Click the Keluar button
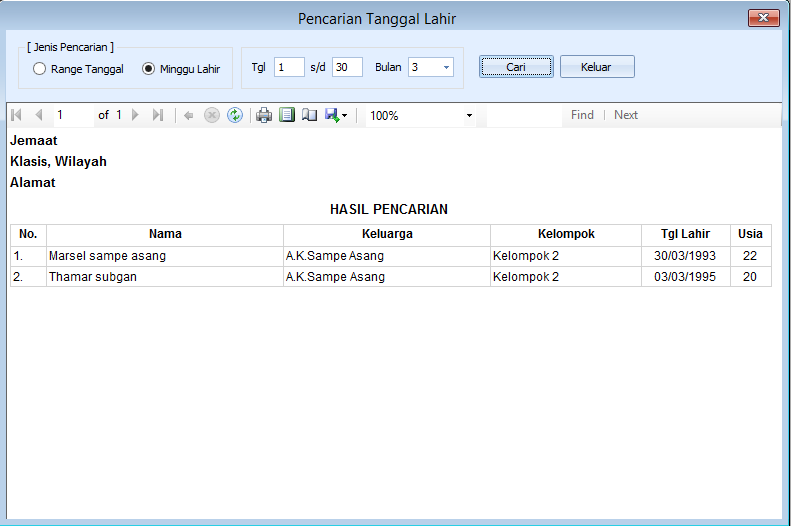 [597, 67]
